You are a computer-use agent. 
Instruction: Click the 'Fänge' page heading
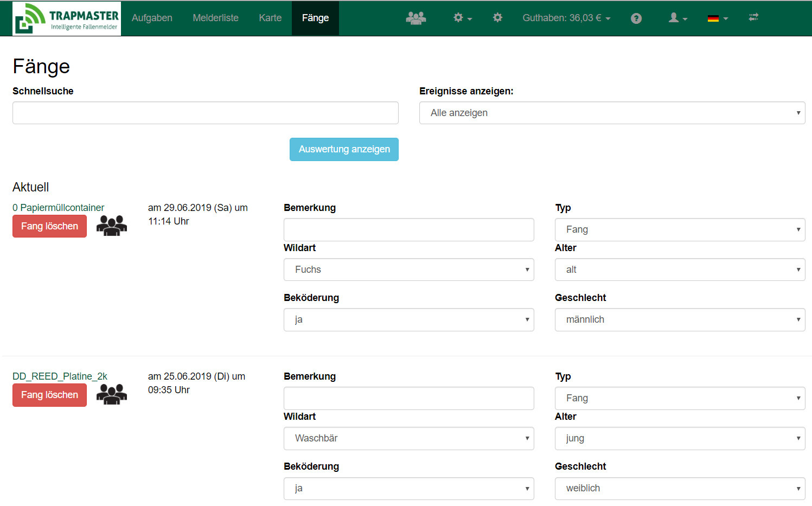click(x=41, y=66)
